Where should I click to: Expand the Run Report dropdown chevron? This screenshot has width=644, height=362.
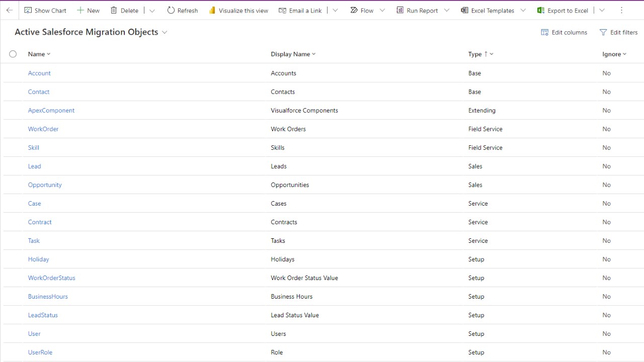pyautogui.click(x=446, y=10)
